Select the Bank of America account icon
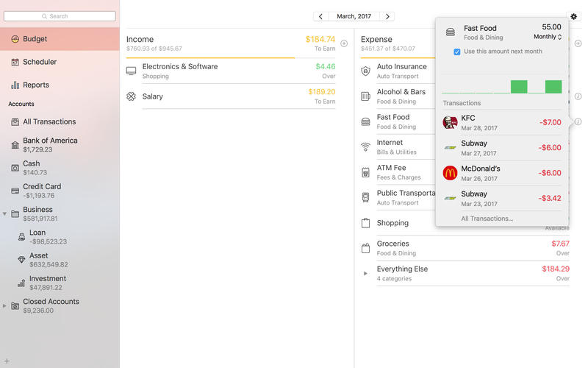The height and width of the screenshot is (368, 588). click(x=15, y=145)
